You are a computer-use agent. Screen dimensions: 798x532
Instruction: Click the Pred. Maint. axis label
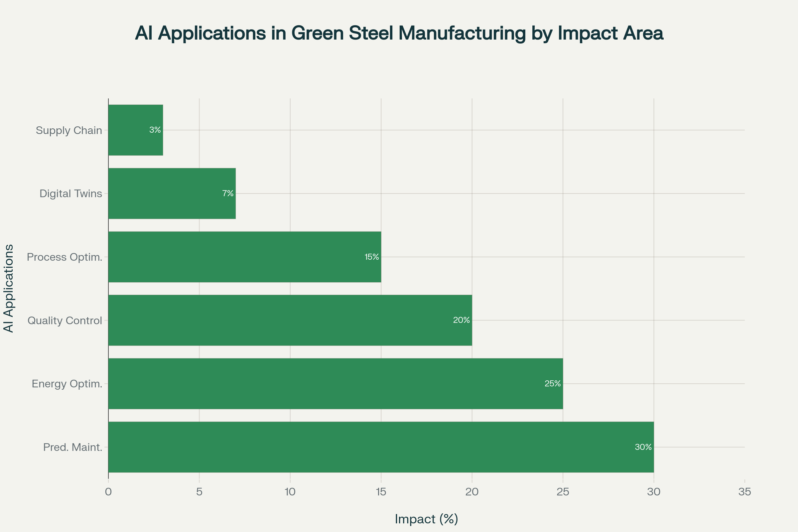coord(72,447)
